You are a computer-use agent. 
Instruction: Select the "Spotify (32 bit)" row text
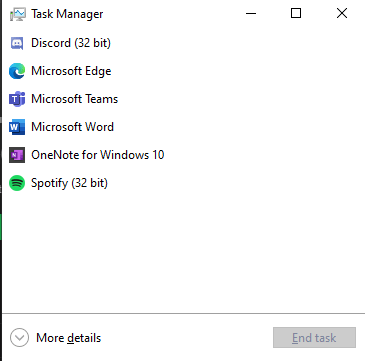[x=69, y=183]
